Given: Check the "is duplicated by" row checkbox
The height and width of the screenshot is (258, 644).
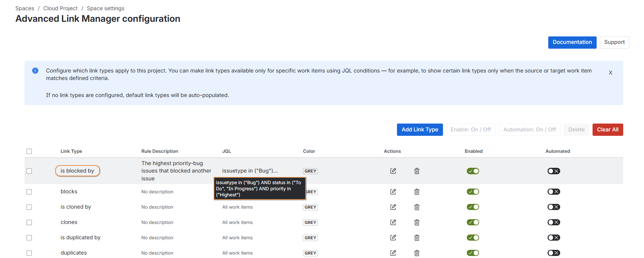Looking at the screenshot, I should tap(29, 238).
